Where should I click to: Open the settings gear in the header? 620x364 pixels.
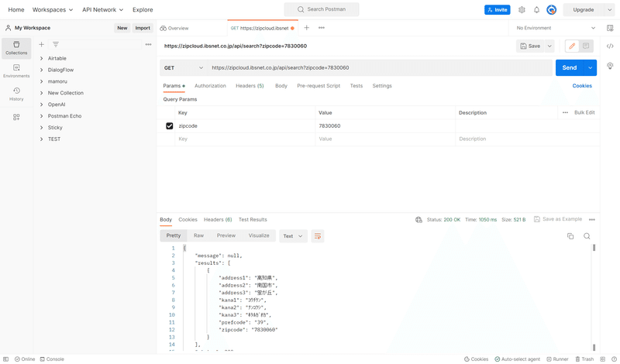[x=522, y=9]
